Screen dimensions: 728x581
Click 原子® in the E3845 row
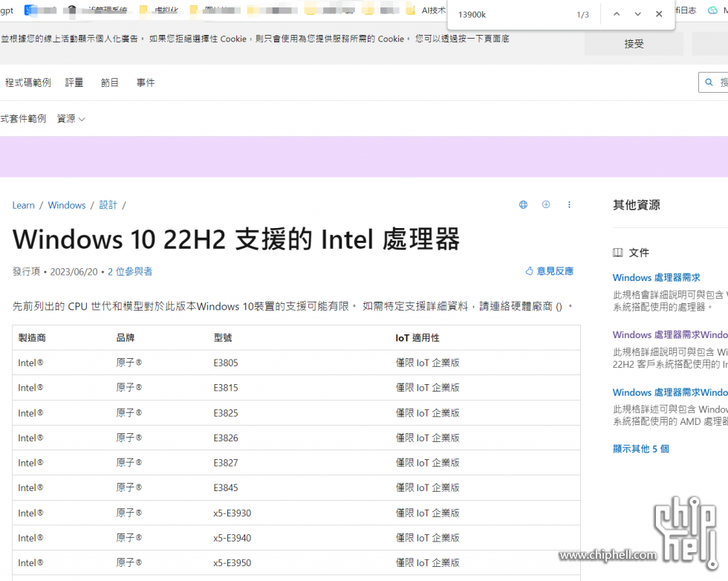click(129, 488)
